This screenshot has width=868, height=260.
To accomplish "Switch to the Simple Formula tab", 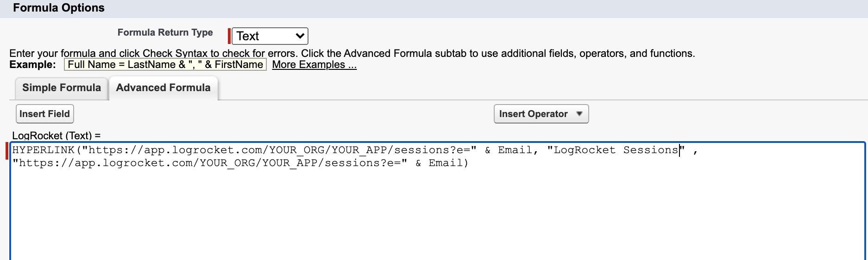I will click(x=62, y=88).
